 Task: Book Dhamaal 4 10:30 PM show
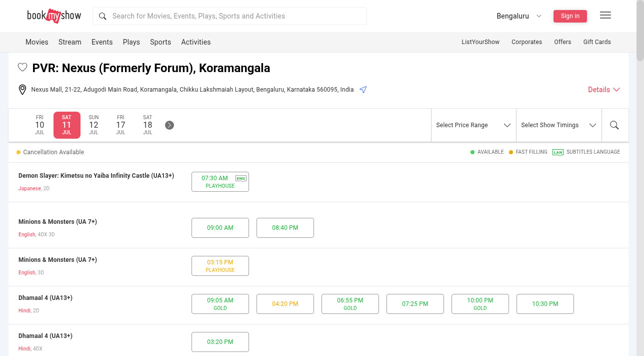(x=545, y=304)
